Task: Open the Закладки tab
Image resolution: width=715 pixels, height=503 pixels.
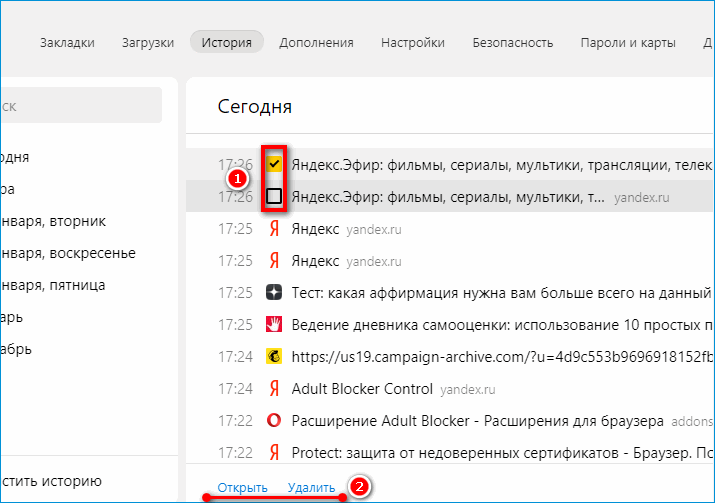Action: pyautogui.click(x=67, y=42)
